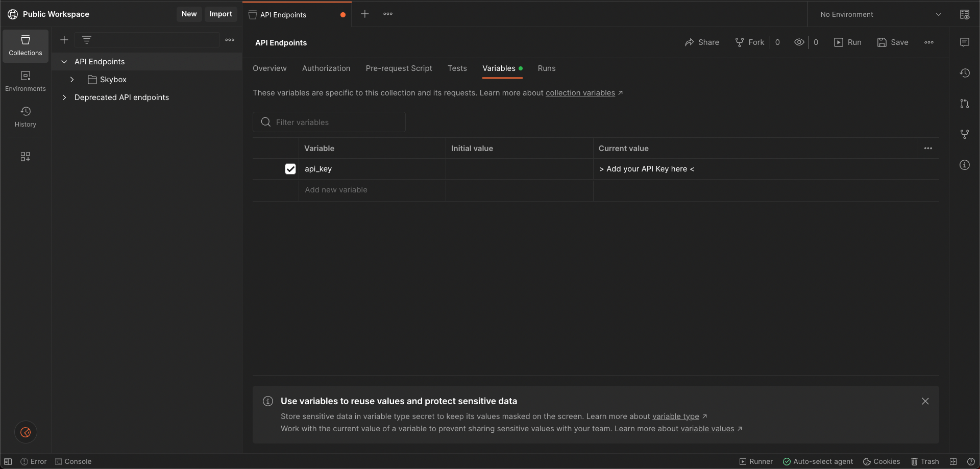Screen dimensions: 980x469
Task: Toggle Auto-select agent in status bar
Action: point(818,461)
